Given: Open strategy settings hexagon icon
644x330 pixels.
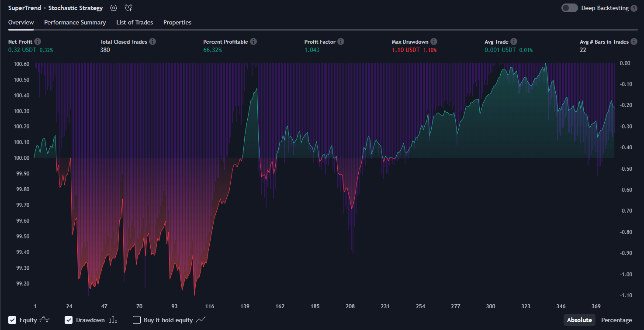Looking at the screenshot, I should click(x=114, y=8).
